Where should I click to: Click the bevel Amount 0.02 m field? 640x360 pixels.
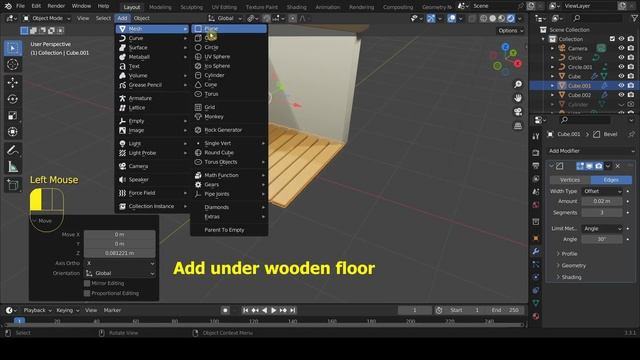602,201
